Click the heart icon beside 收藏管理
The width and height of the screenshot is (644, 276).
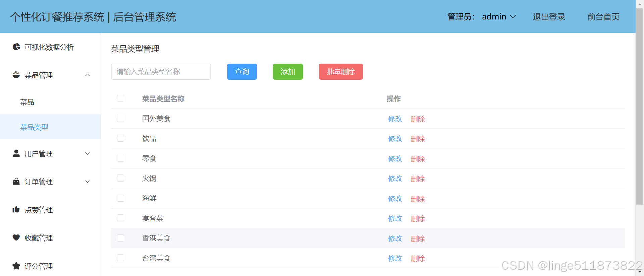[x=16, y=237]
